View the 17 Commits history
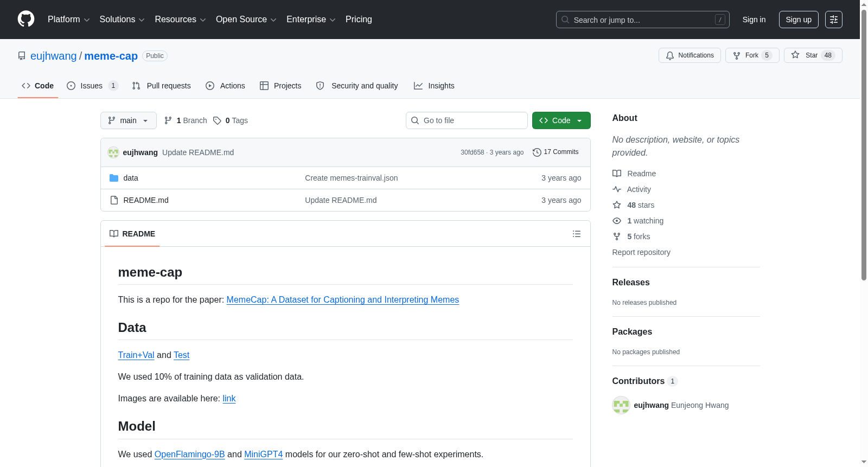 [x=556, y=152]
